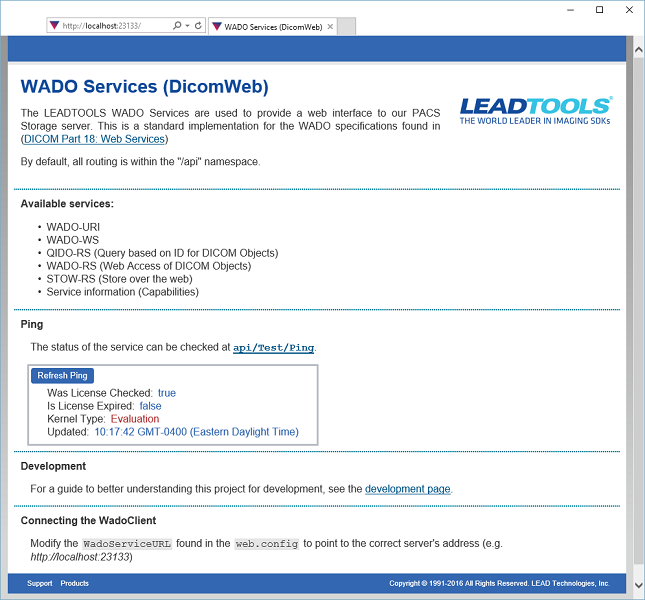
Task: Click the Kernel Type value Evaluation
Action: click(135, 419)
